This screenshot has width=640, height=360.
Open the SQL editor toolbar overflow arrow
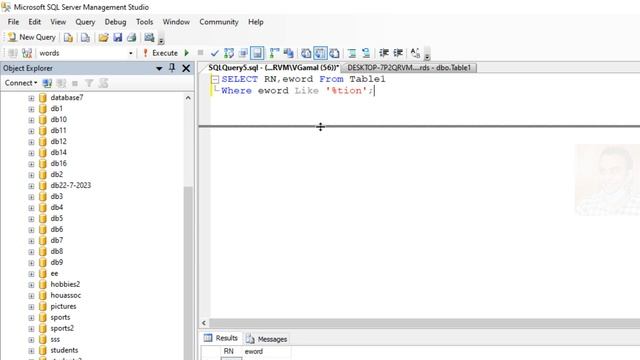(x=427, y=56)
